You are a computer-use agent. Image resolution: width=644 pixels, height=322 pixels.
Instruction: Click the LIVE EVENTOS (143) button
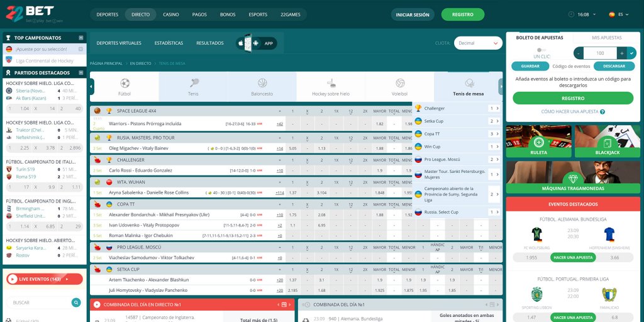tap(45, 279)
